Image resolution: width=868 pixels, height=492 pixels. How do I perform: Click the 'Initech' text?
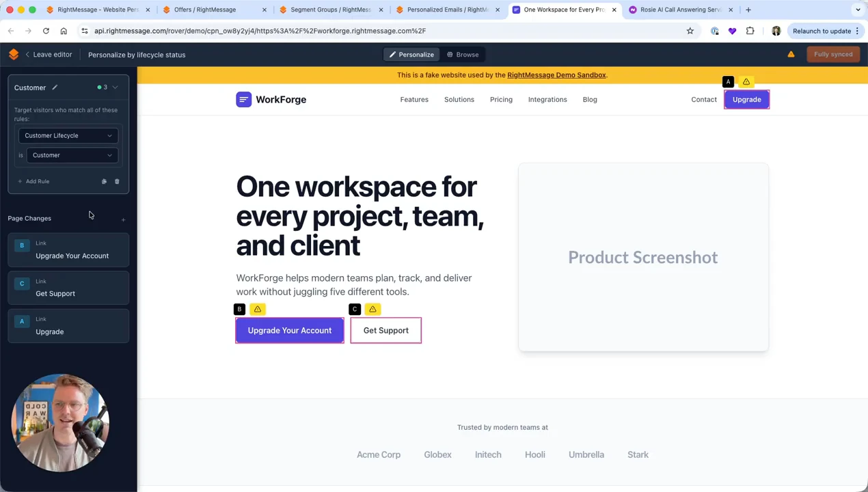[x=488, y=455]
